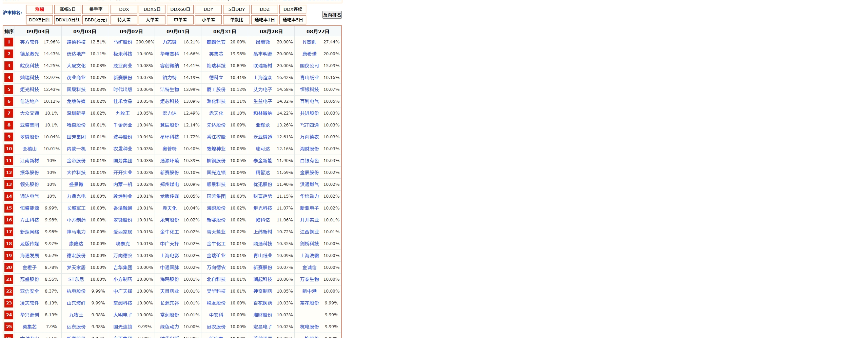Screen dimensions: 868x338
Task: Open stock link 会稽山
Action: point(29,149)
